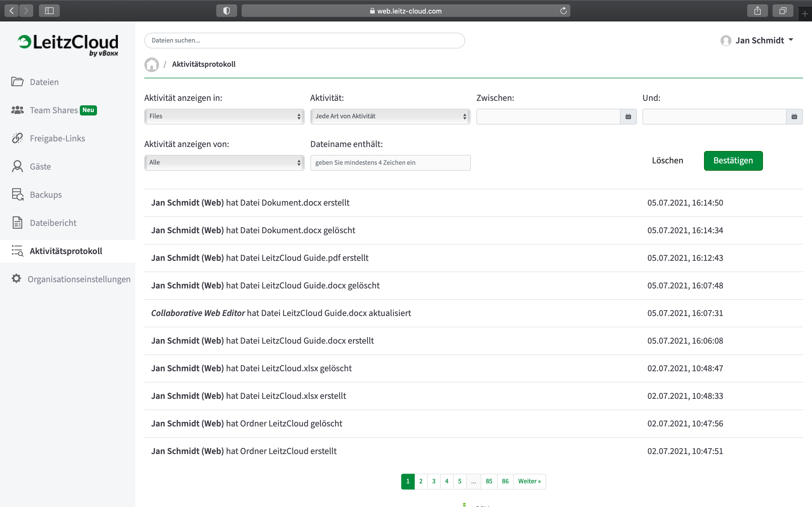Click the home icon in the breadcrumb
The height and width of the screenshot is (507, 812).
click(151, 64)
